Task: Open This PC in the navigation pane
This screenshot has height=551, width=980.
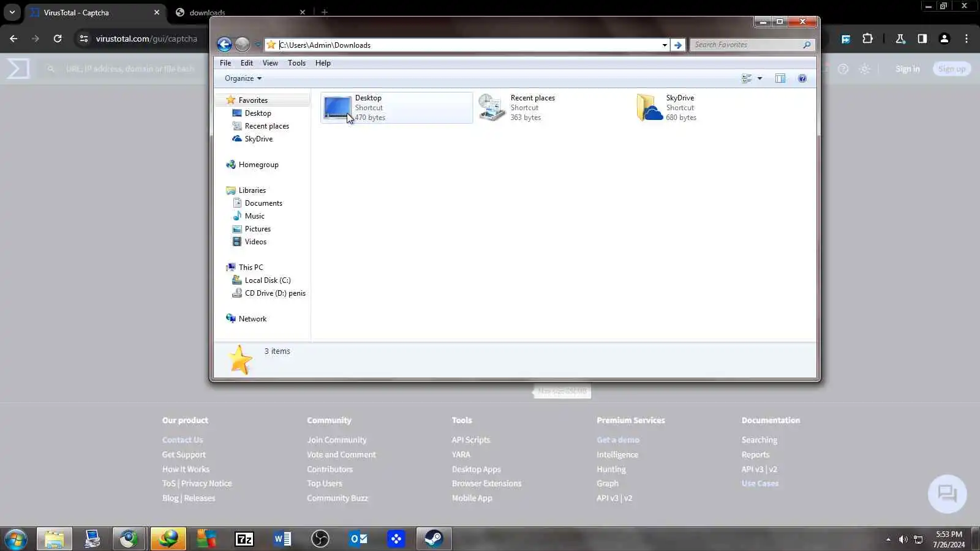Action: (251, 268)
